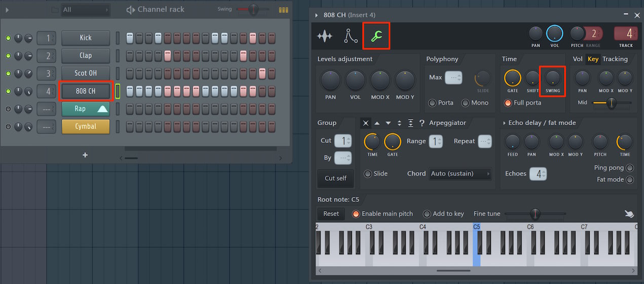Enable the Porta option
The width and height of the screenshot is (644, 284).
[433, 103]
